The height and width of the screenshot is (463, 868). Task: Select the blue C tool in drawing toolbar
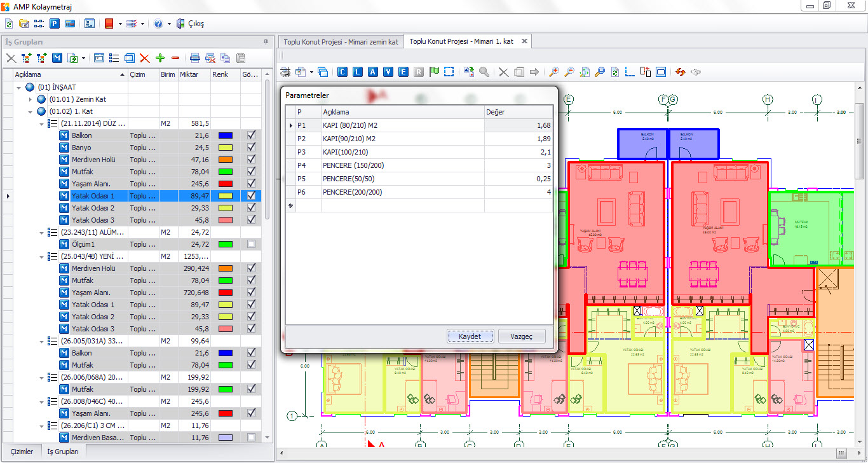click(342, 72)
